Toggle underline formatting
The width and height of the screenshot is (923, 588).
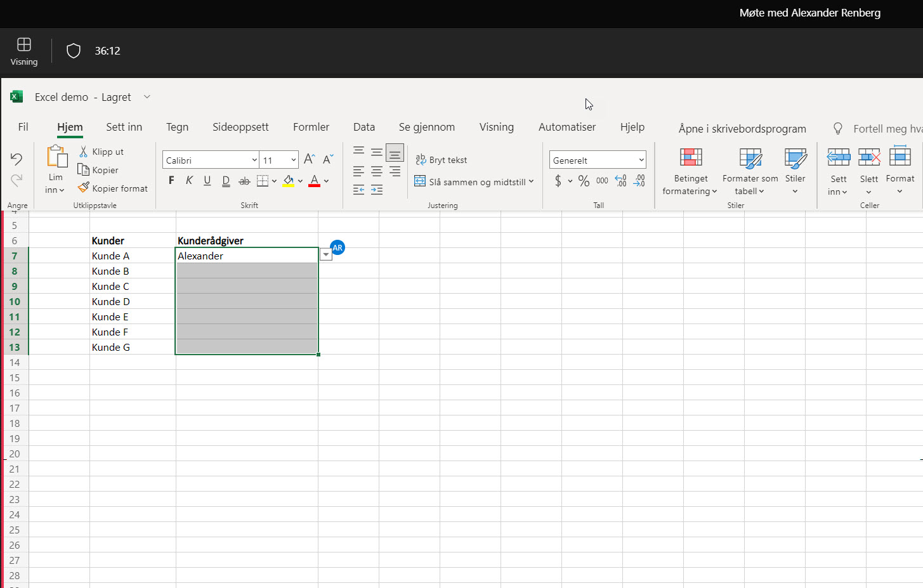[x=207, y=181]
